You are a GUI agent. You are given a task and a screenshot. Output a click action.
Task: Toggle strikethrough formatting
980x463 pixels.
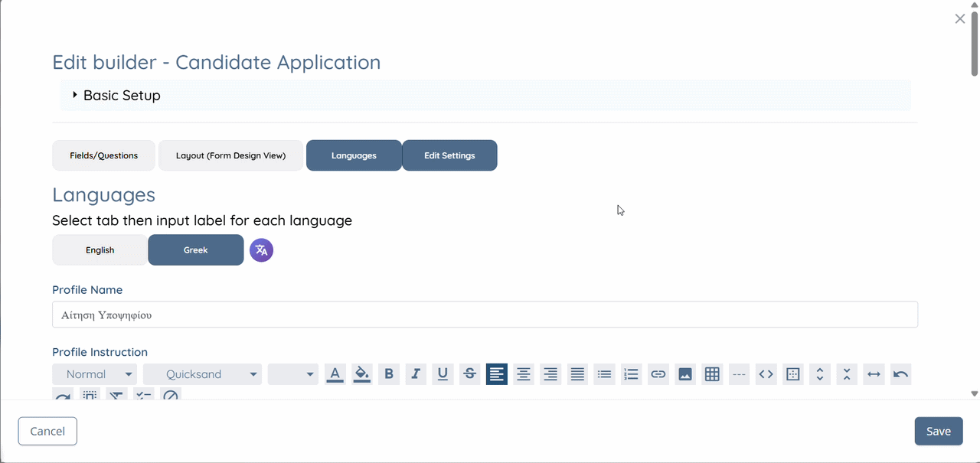469,374
